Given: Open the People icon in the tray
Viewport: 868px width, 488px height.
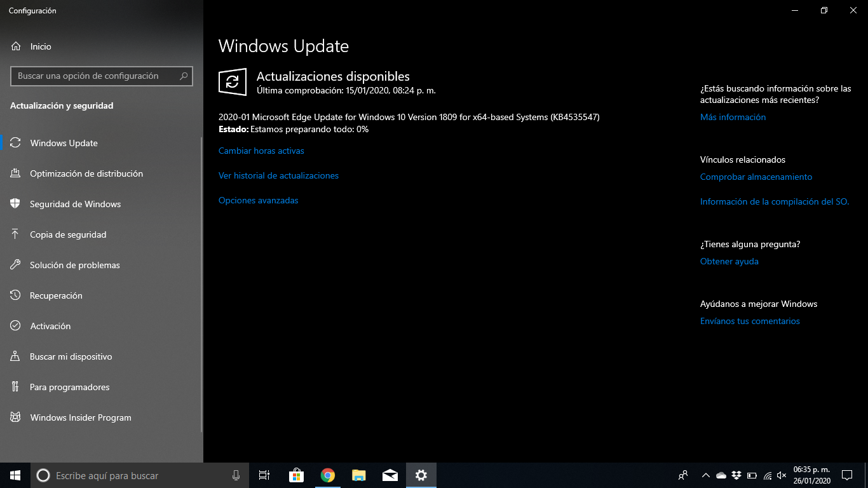Looking at the screenshot, I should [x=683, y=475].
